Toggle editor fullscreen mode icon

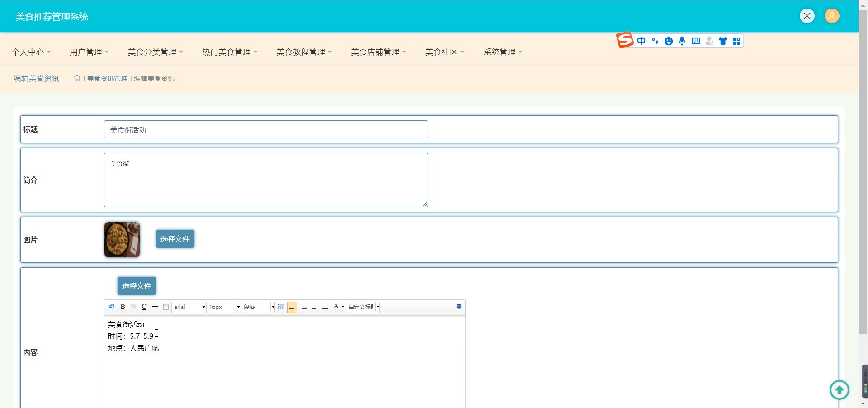pyautogui.click(x=459, y=307)
